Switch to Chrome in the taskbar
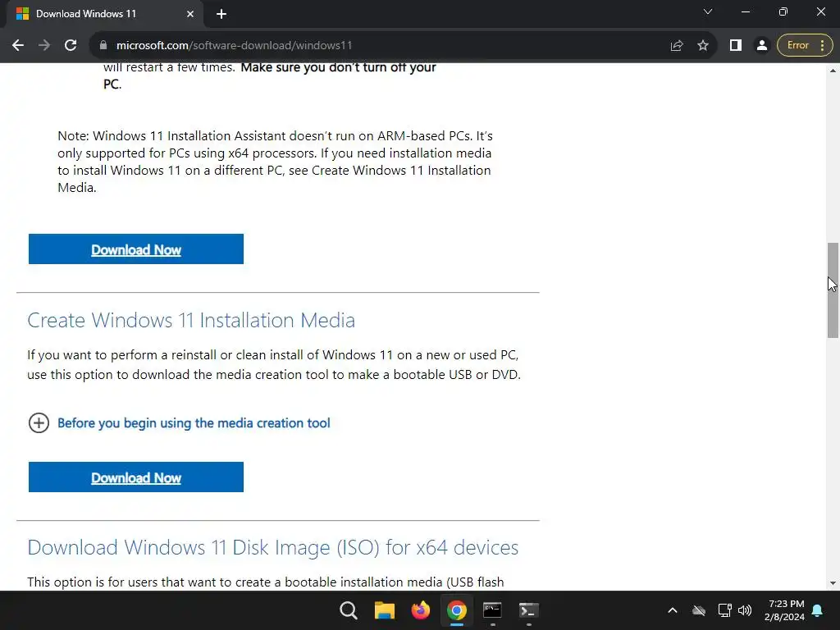The image size is (840, 630). click(x=456, y=610)
